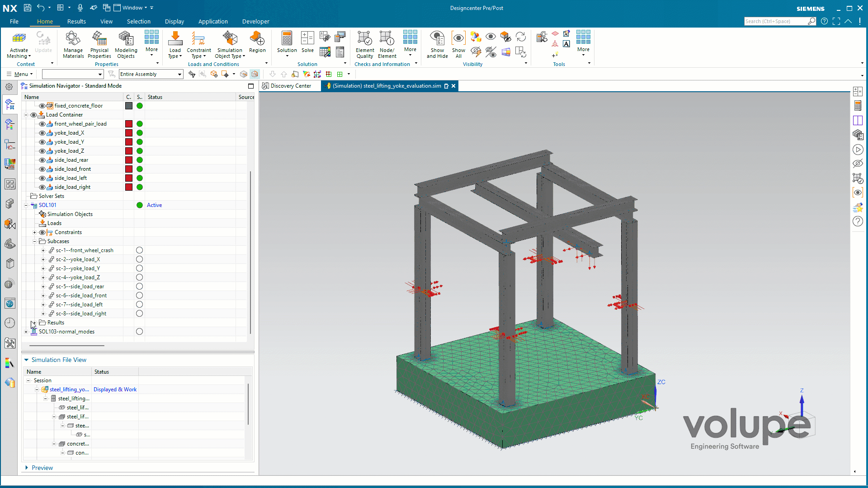
Task: Click Simulation Object Type icon
Action: (230, 38)
